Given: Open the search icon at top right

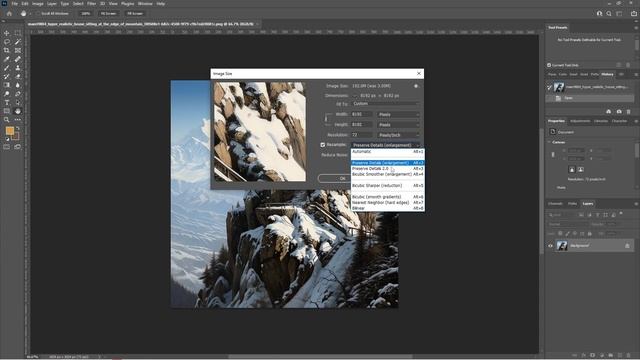Looking at the screenshot, I should (x=609, y=13).
